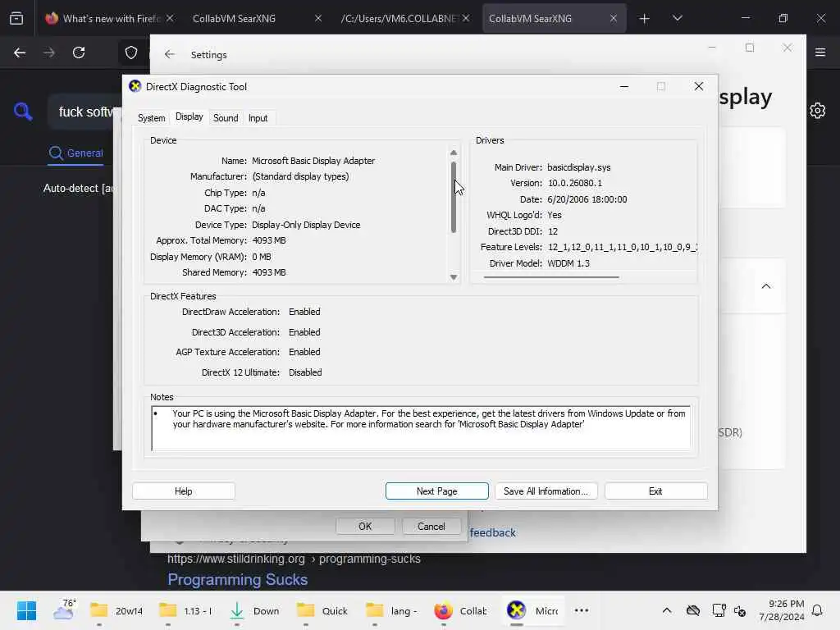Open the clock and date flyout
This screenshot has width=840, height=630.
click(x=781, y=610)
